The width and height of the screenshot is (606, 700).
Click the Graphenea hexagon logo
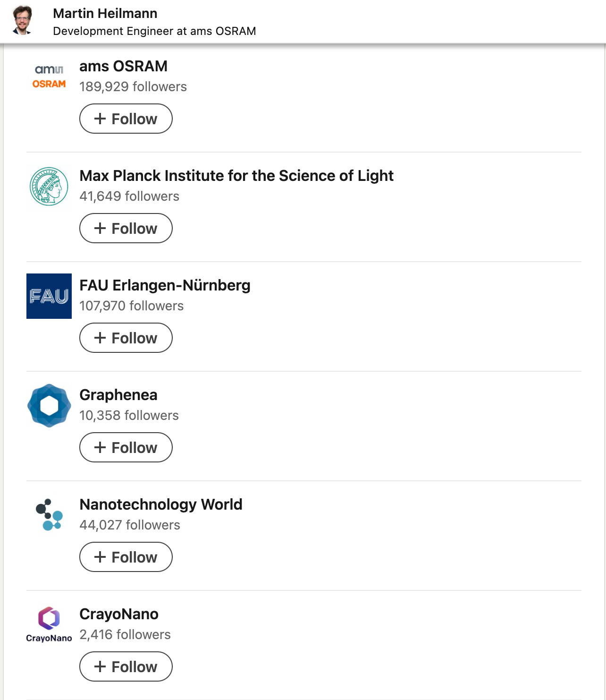tap(49, 406)
